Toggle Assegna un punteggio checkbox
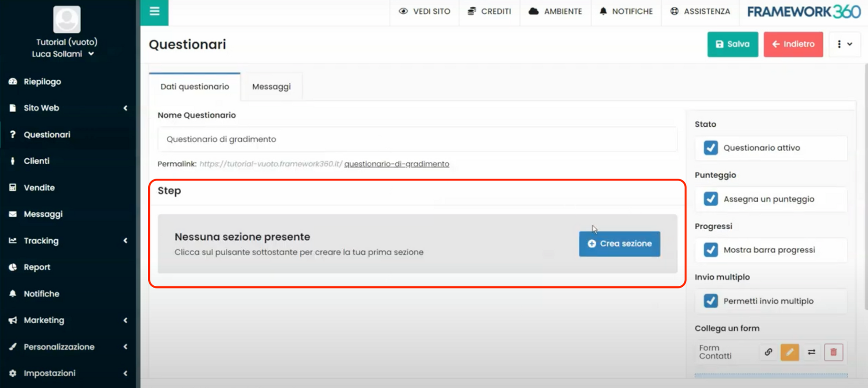This screenshot has width=868, height=388. pyautogui.click(x=711, y=199)
